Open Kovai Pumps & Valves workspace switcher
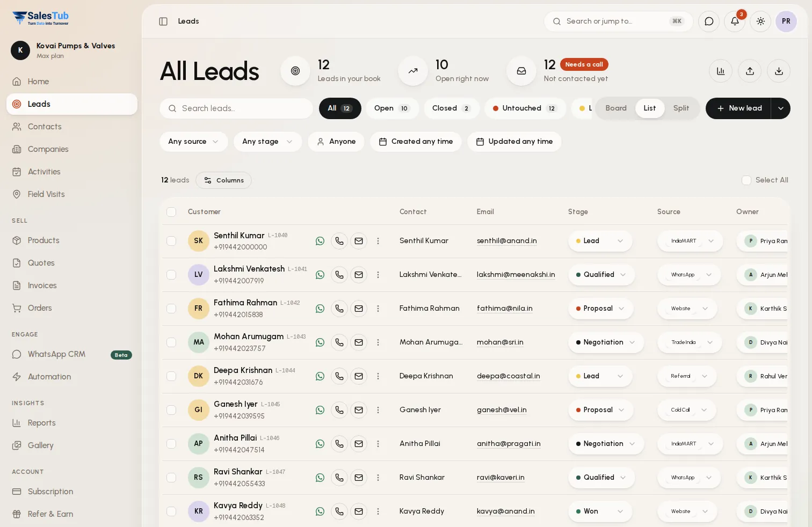The image size is (812, 527). [x=71, y=50]
